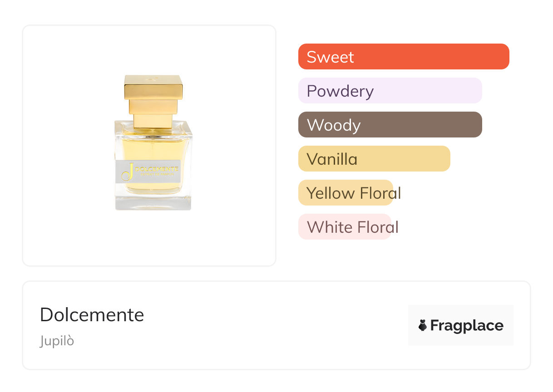
Task: Click the yellow liquid above the bottle label
Action: point(153,149)
